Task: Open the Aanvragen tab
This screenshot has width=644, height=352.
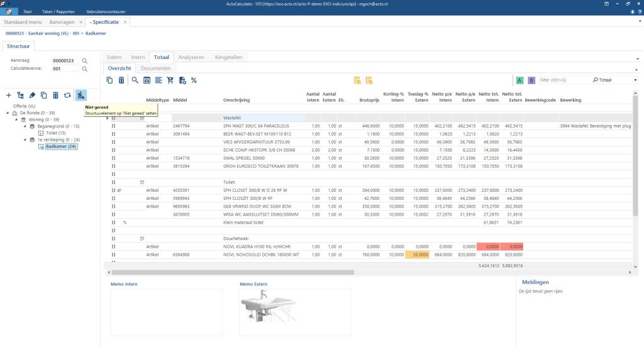Action: [62, 22]
